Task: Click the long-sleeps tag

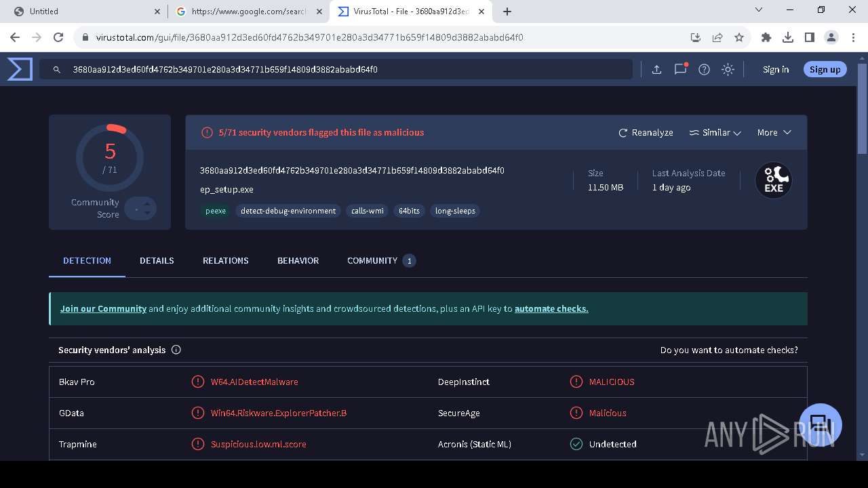Action: [455, 211]
